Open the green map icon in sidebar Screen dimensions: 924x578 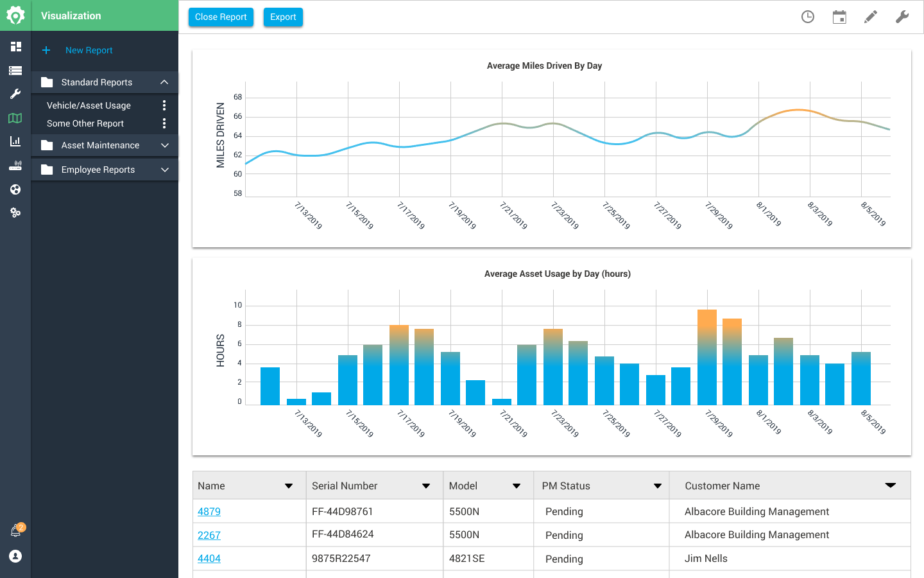(x=15, y=118)
